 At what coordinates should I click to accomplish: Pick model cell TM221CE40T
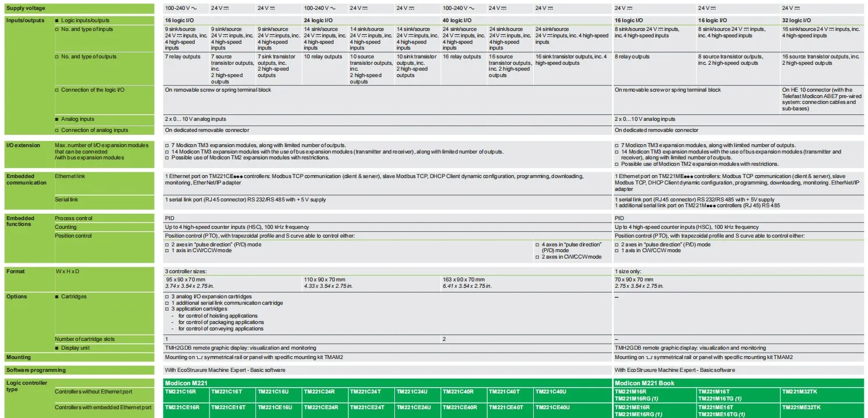pyautogui.click(x=506, y=407)
